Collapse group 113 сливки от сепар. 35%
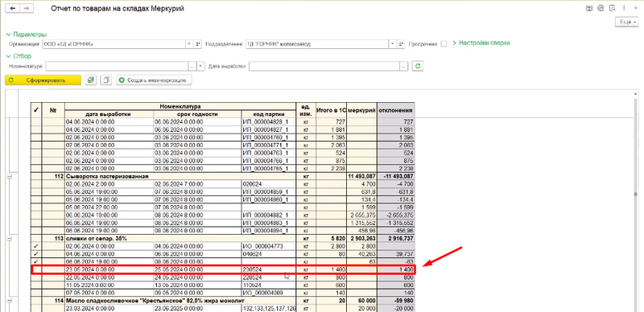This screenshot has height=312, width=644. 9,239
